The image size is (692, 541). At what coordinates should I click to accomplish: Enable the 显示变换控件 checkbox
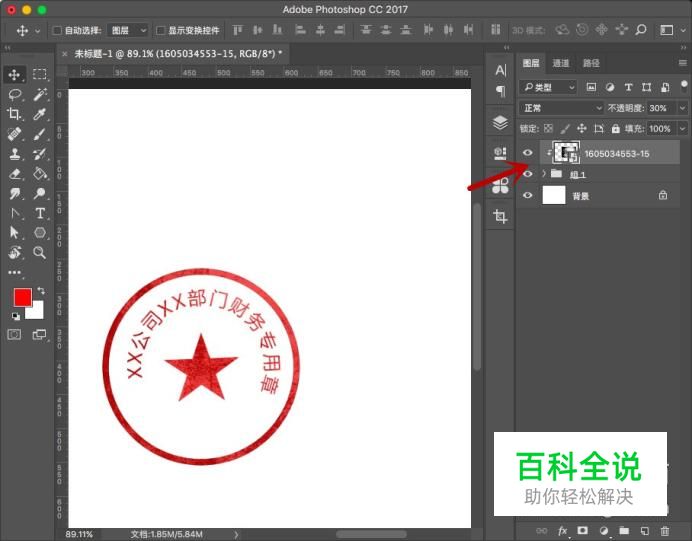click(161, 30)
